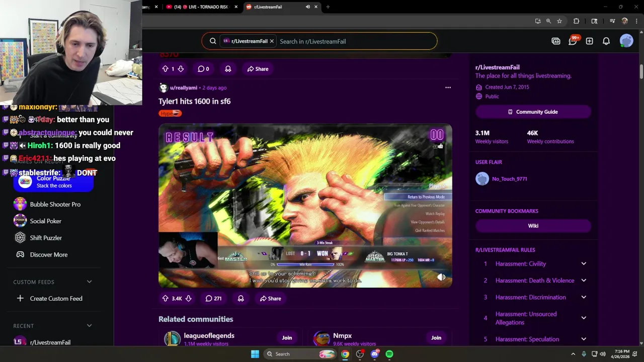
Task: Open the three-dot menu for u/reallyami post
Action: [x=448, y=87]
